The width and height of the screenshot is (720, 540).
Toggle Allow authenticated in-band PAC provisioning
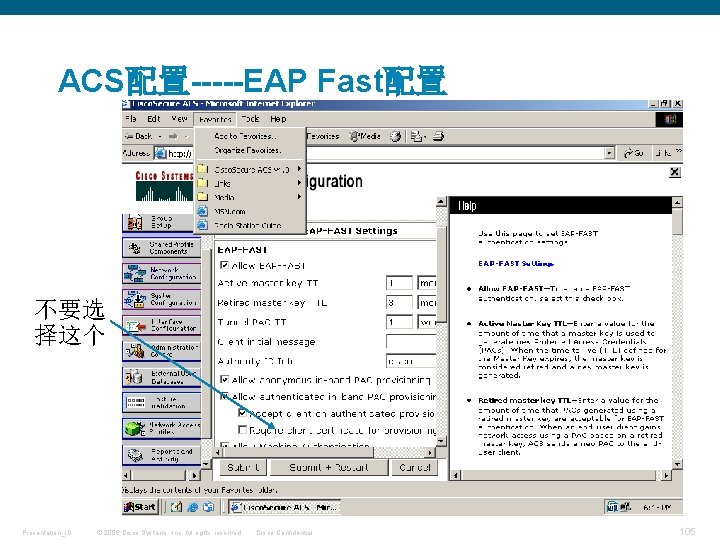click(x=224, y=396)
